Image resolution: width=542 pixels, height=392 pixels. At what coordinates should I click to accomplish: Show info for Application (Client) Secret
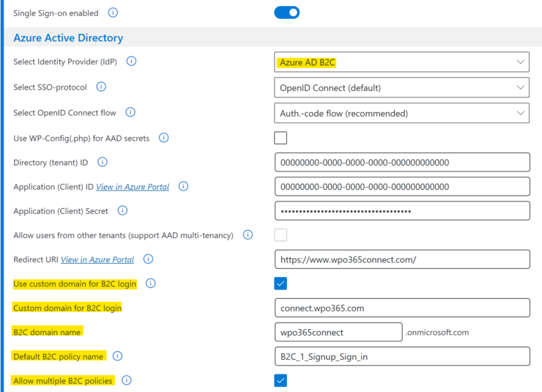pos(122,210)
